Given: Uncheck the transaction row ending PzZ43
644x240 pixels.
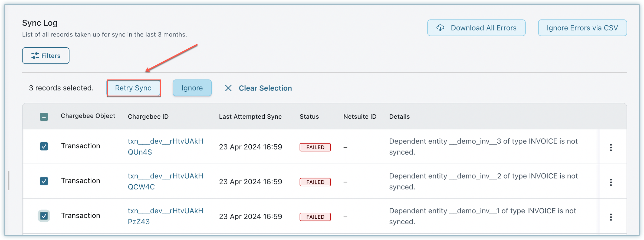Looking at the screenshot, I should [x=44, y=216].
